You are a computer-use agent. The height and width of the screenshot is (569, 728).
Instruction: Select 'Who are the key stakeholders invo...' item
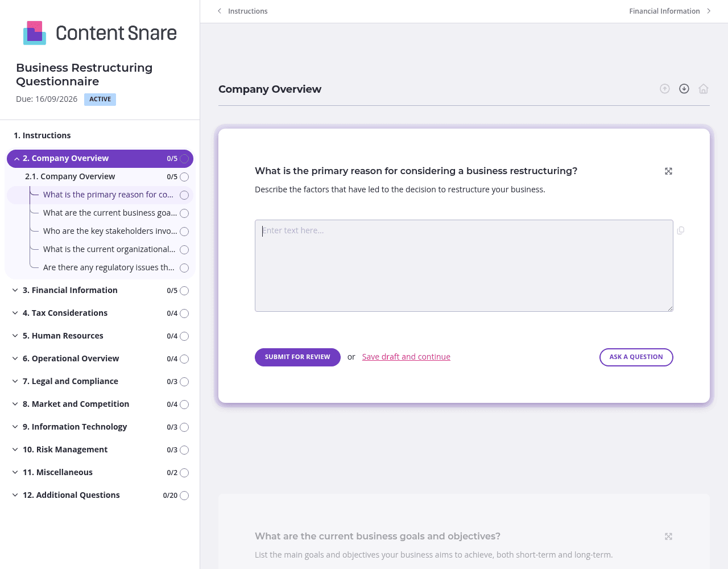tap(110, 231)
